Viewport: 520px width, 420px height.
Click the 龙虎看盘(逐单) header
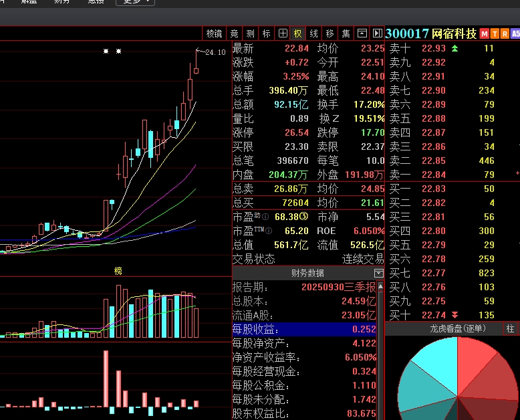pos(458,328)
